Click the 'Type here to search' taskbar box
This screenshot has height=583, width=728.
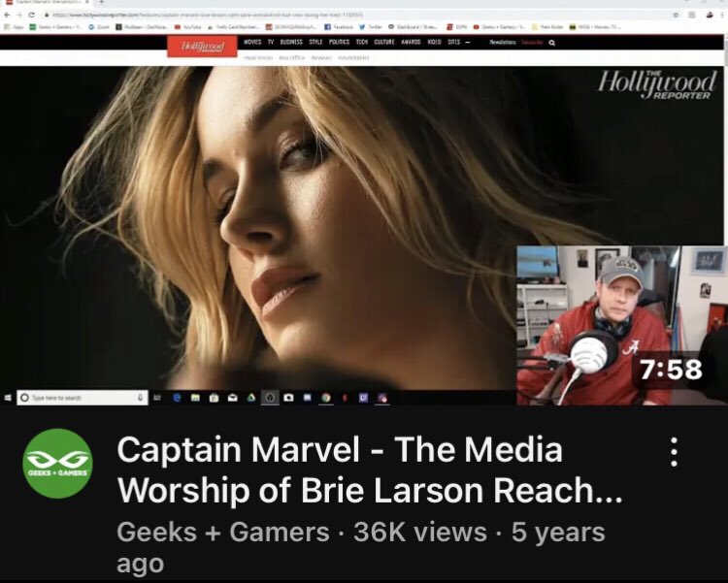click(x=83, y=398)
